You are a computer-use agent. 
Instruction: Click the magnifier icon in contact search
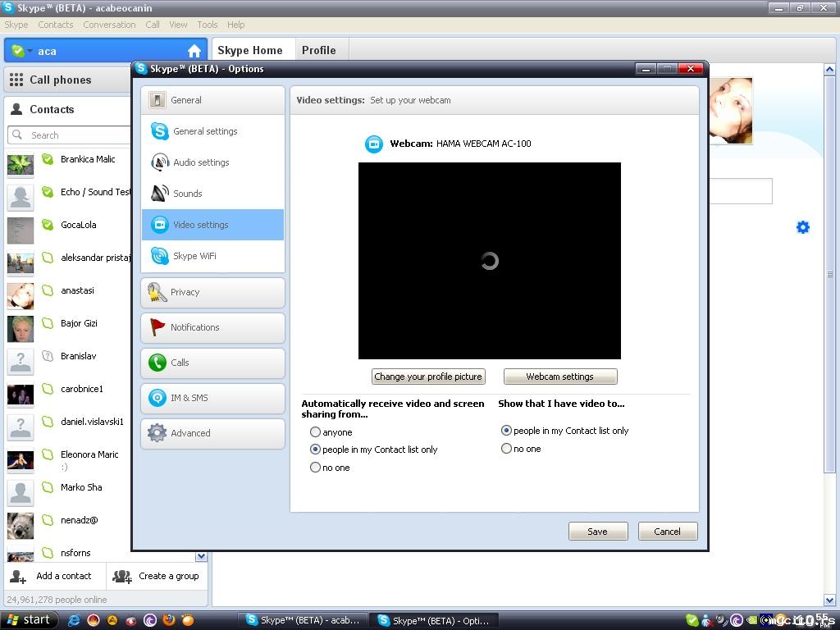(17, 135)
